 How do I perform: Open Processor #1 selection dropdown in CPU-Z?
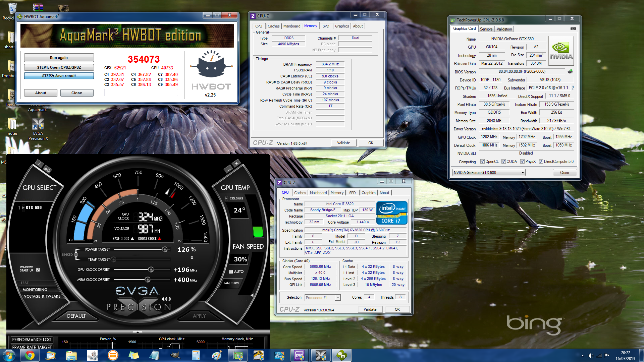click(x=323, y=298)
